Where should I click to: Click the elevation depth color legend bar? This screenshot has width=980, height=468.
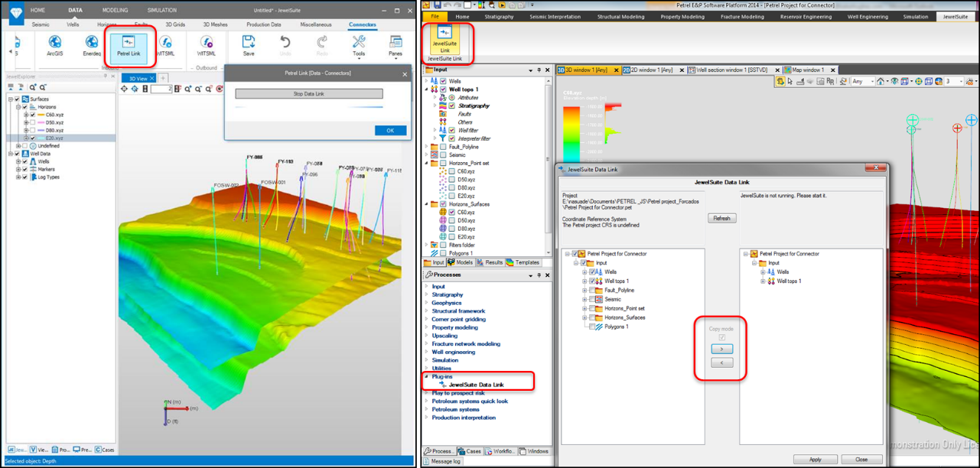(x=573, y=132)
